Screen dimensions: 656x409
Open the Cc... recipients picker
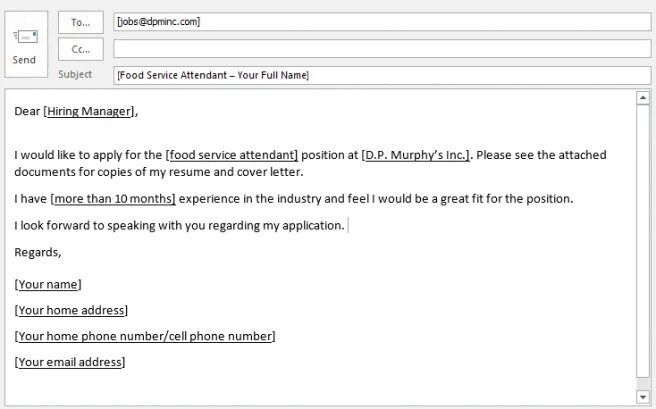tap(81, 49)
